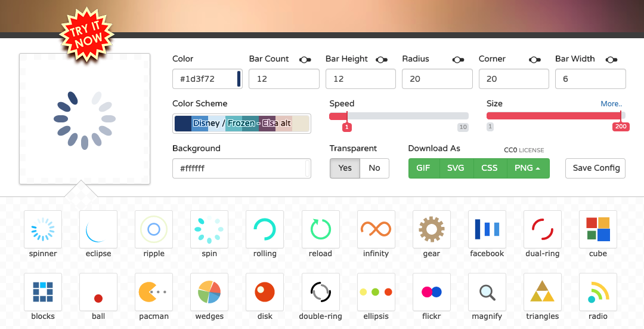
Task: Click the CC0 LICENSE text
Action: click(x=524, y=150)
